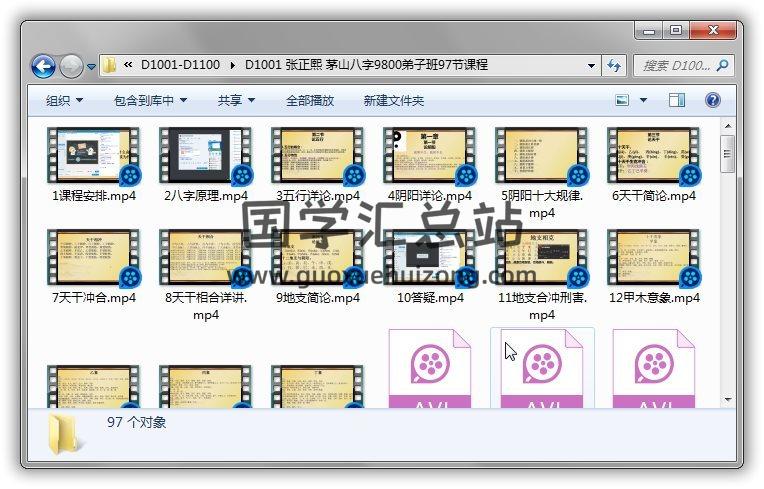
Task: Click the player badge on 7天干冲合.mp4
Action: point(130,278)
